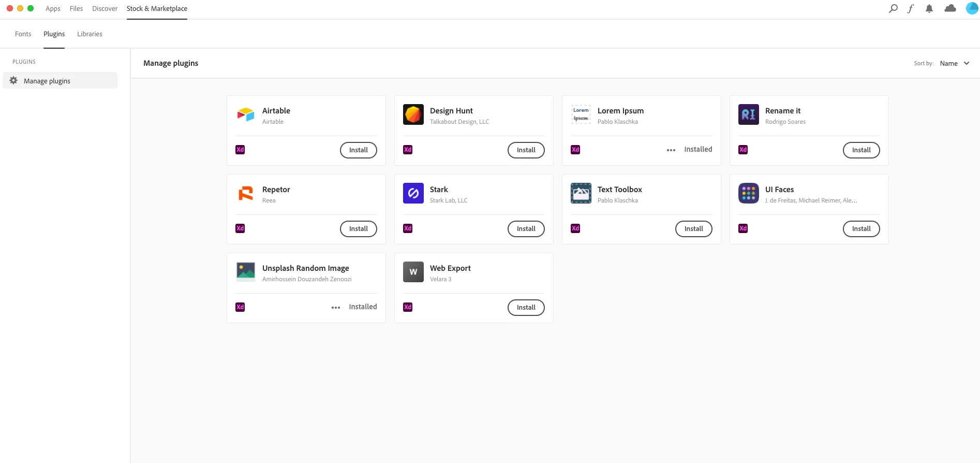
Task: Open the fonts f icon in the top bar
Action: pyautogui.click(x=911, y=8)
